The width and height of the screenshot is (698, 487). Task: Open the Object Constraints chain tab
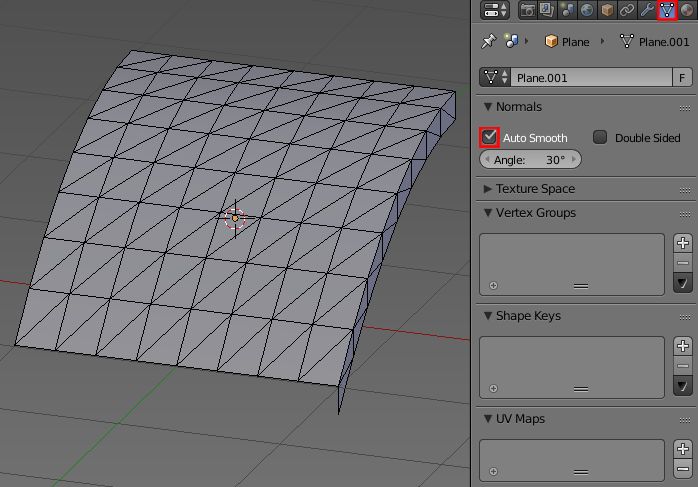click(627, 10)
